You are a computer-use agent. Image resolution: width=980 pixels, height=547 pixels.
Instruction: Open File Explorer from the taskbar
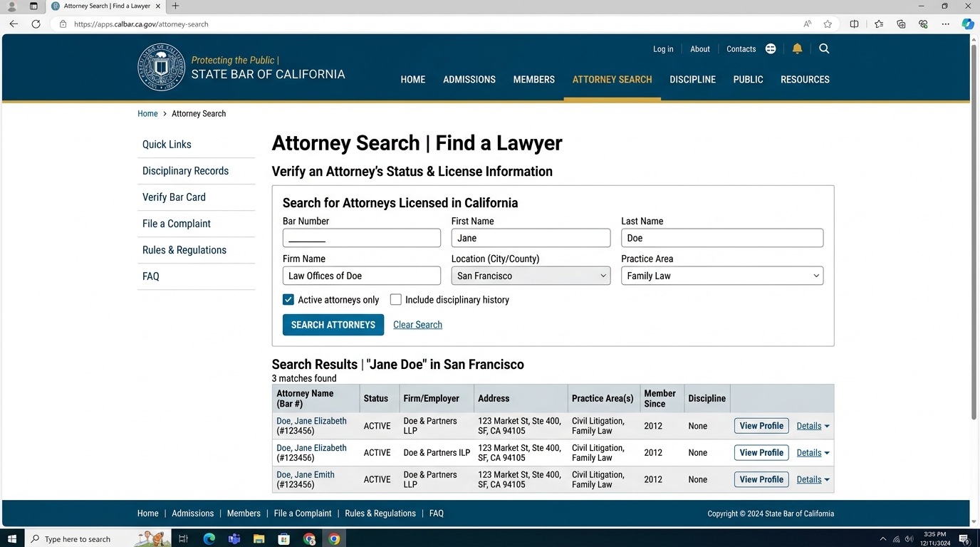(259, 539)
